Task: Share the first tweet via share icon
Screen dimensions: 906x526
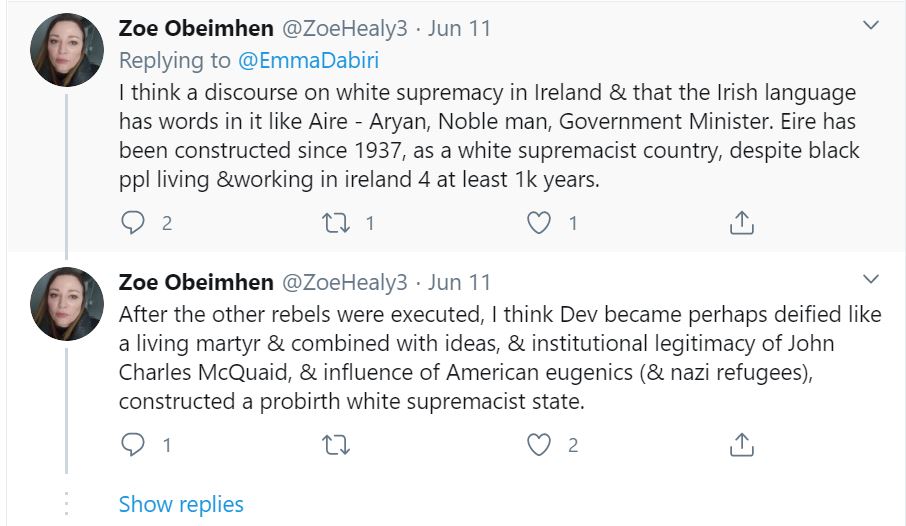Action: tap(742, 223)
